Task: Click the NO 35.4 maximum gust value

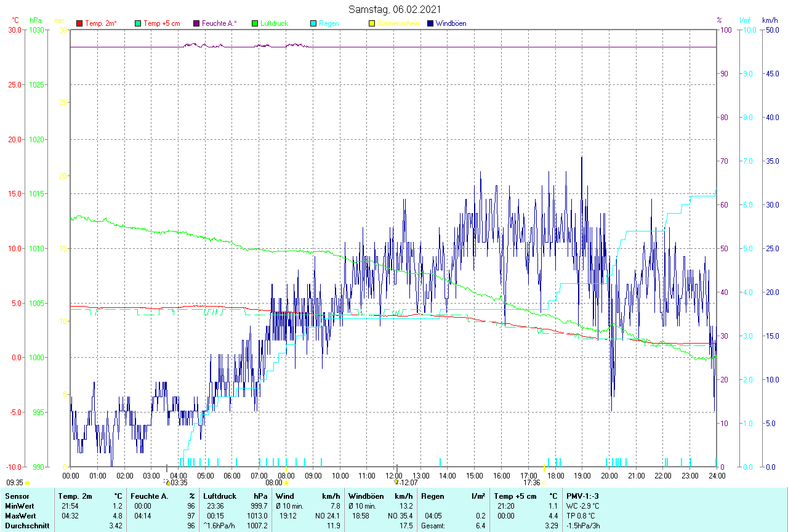Action: pos(400,515)
